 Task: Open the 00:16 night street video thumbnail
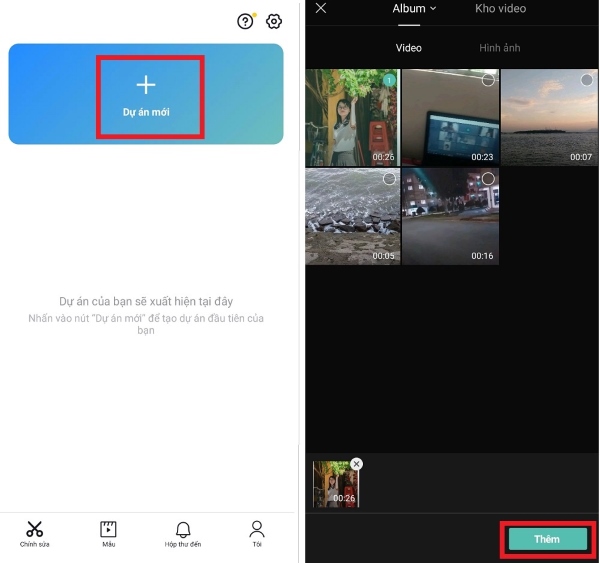click(x=449, y=217)
